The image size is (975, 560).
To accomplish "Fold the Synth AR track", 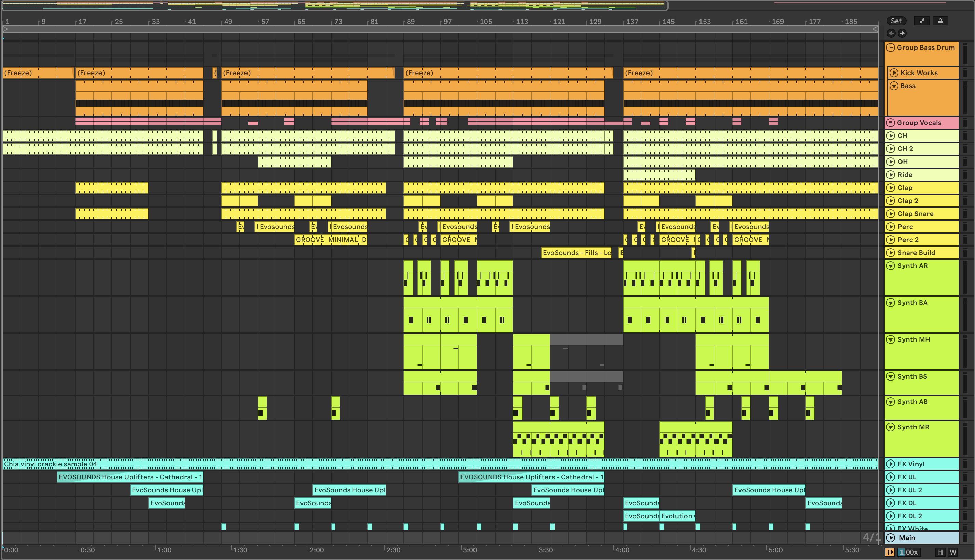I will [891, 266].
